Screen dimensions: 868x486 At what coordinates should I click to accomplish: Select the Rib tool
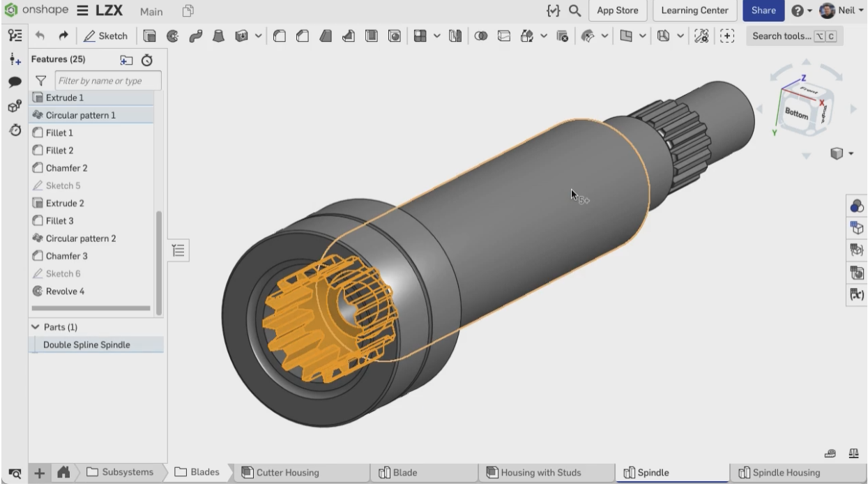click(x=350, y=36)
